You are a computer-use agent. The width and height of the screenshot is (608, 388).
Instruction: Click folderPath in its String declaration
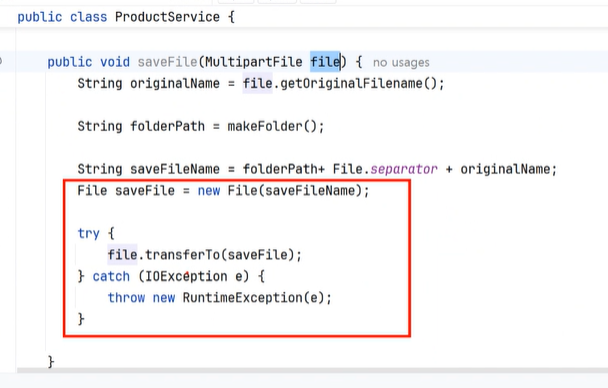(x=167, y=126)
